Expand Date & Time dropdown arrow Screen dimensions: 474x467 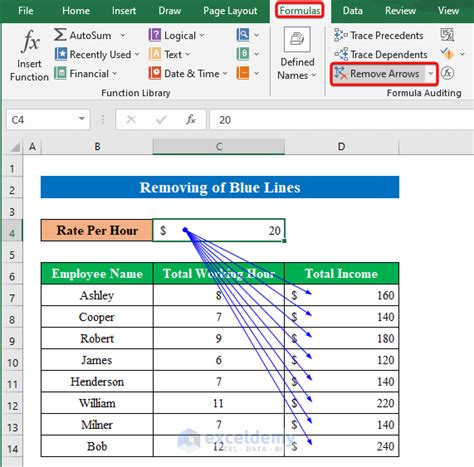[x=225, y=73]
